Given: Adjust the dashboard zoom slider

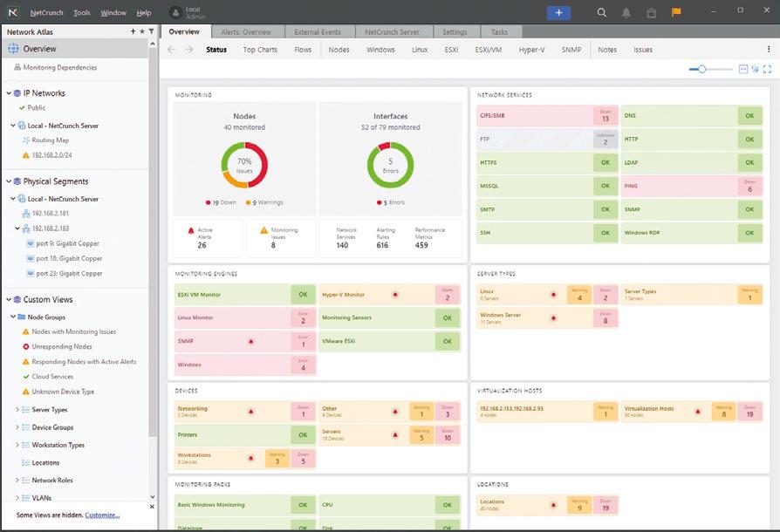Looking at the screenshot, I should 701,69.
